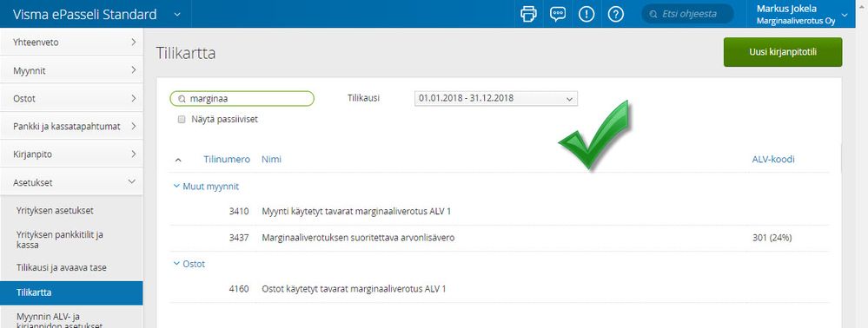Click the account search field containing marginaa
The width and height of the screenshot is (868, 328).
click(242, 98)
